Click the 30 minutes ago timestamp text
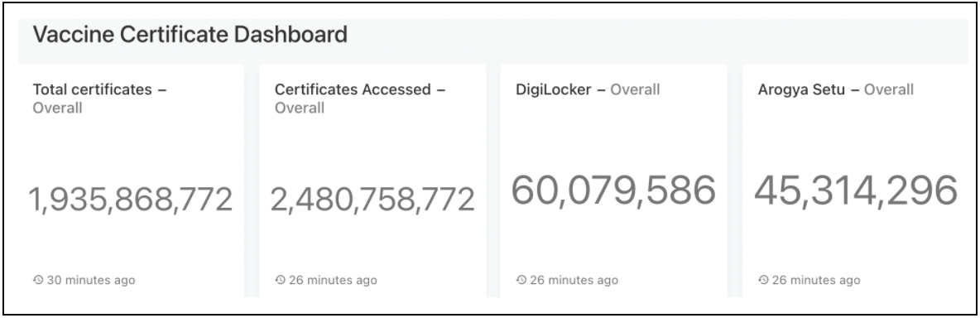 click(x=90, y=280)
